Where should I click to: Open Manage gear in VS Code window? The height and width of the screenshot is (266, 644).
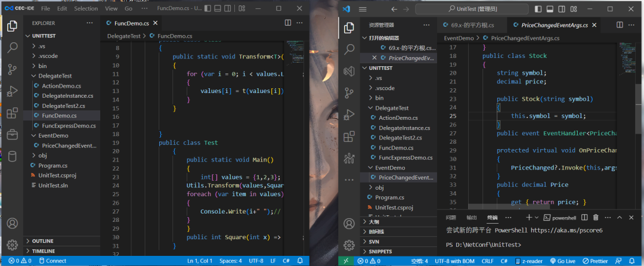coord(349,245)
